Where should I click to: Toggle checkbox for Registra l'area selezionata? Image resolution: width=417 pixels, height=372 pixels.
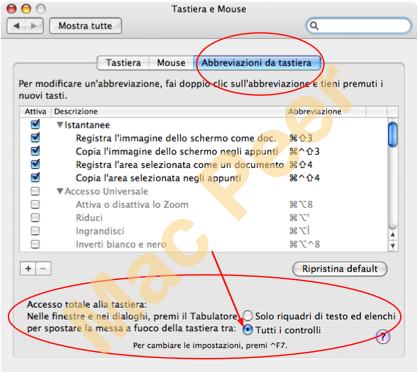coord(35,164)
